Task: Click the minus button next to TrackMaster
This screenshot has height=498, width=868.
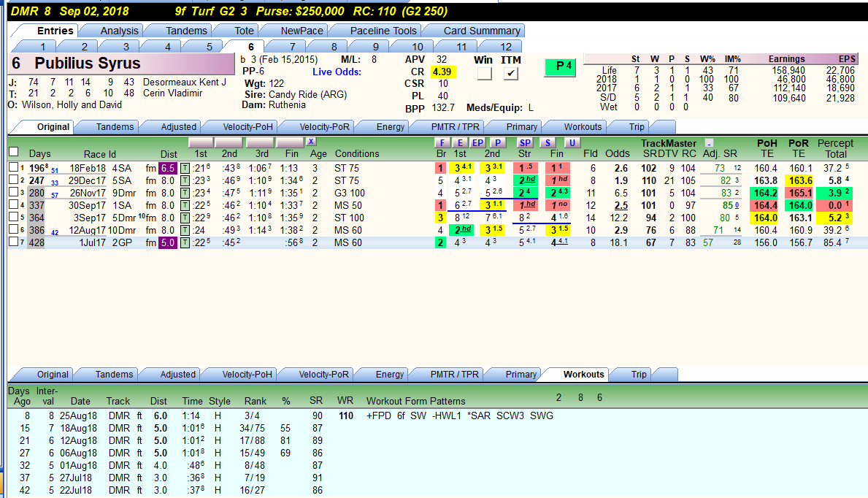Action: coord(709,143)
